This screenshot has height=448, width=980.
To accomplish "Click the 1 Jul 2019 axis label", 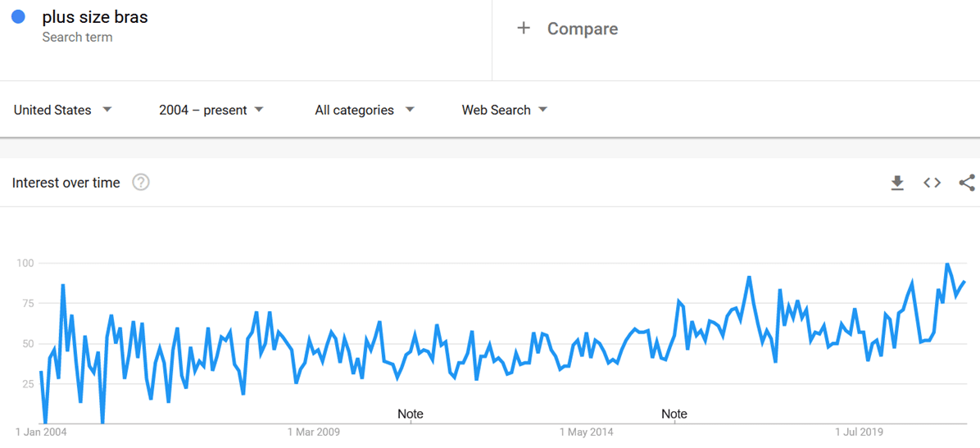I will pyautogui.click(x=859, y=432).
